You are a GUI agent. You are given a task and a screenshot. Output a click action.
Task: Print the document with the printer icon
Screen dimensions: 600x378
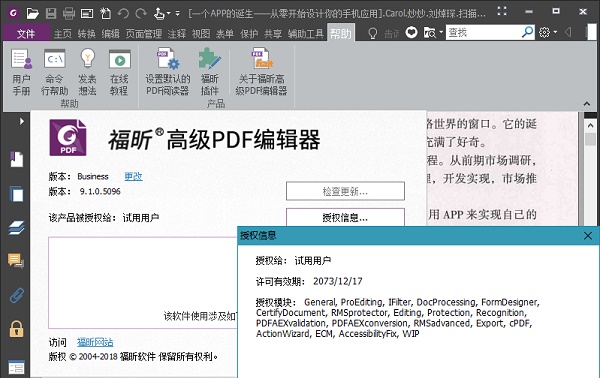tap(69, 14)
